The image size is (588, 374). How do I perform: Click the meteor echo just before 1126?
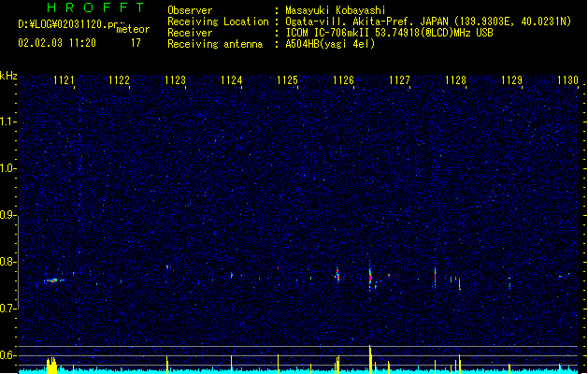pyautogui.click(x=337, y=275)
